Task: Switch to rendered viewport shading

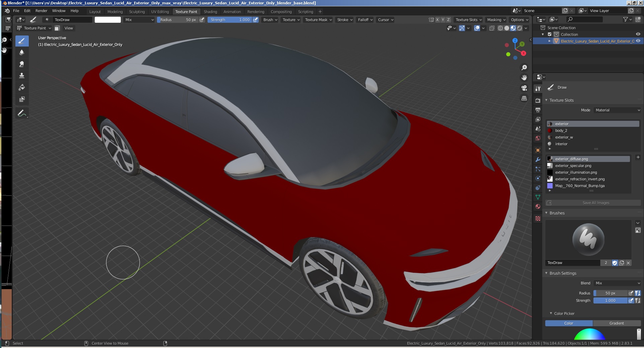Action: point(519,28)
